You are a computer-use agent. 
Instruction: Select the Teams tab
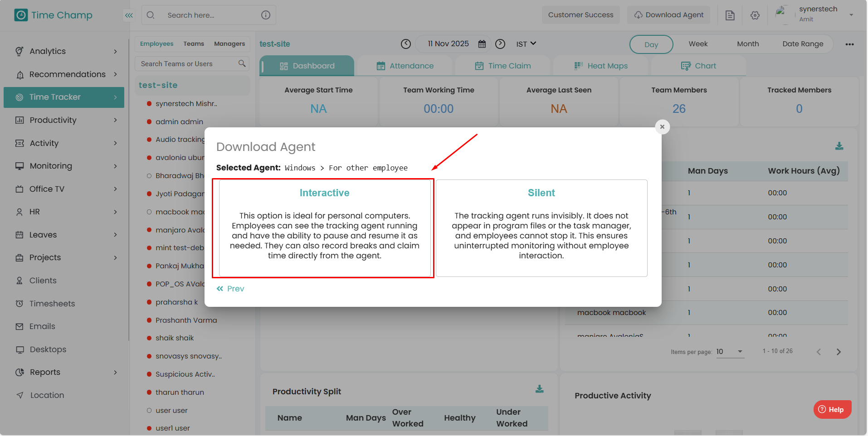[194, 44]
